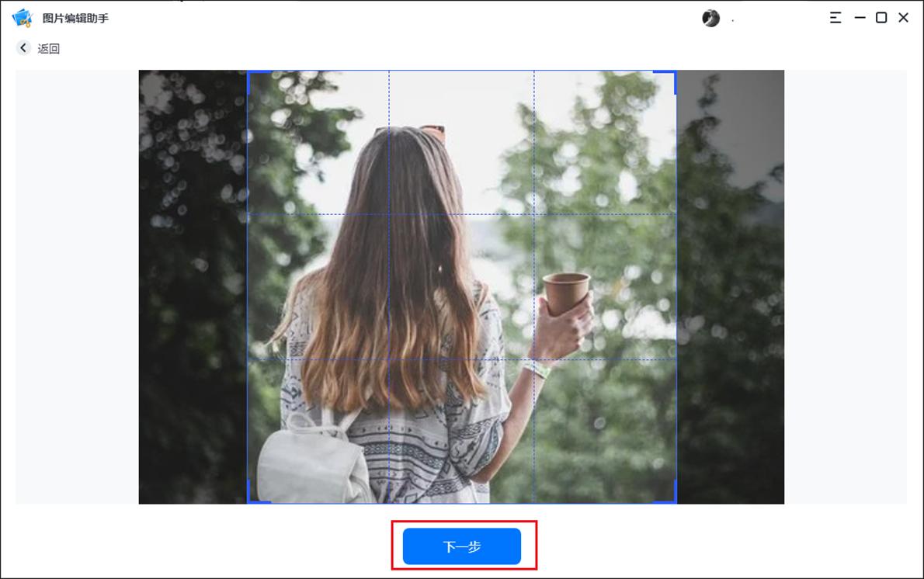Click the 图片编辑助手 app logo icon
Viewport: 924px width, 579px height.
23,17
